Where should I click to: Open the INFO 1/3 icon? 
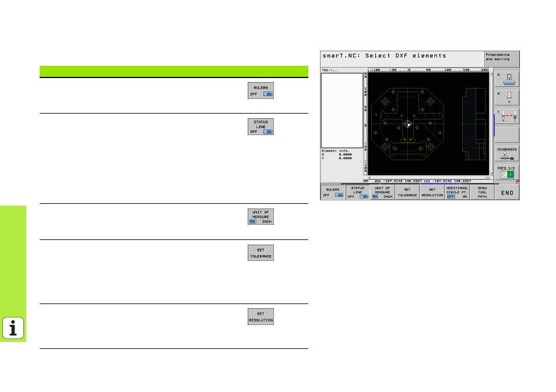[509, 171]
